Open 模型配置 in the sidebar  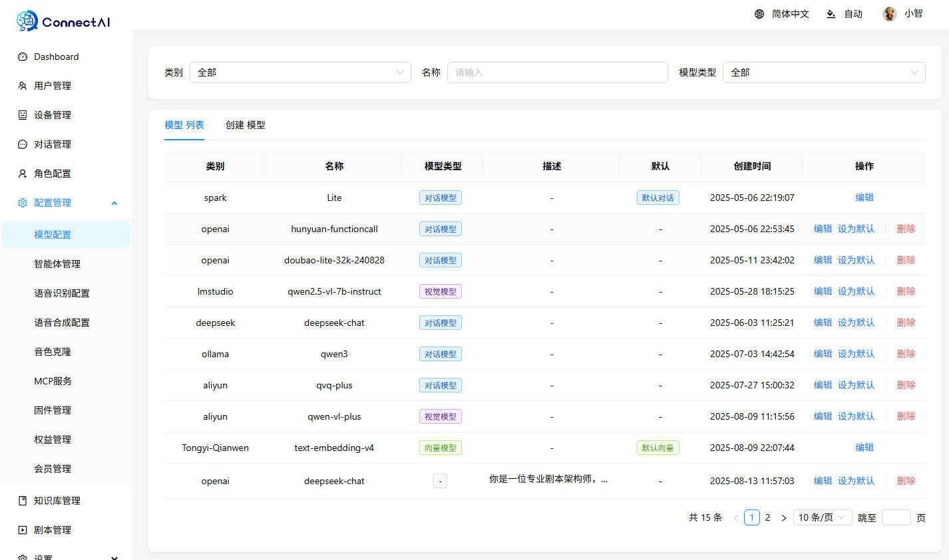[66, 235]
